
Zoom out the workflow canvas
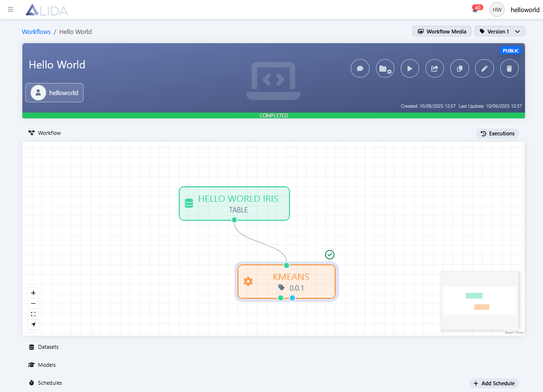click(x=33, y=303)
